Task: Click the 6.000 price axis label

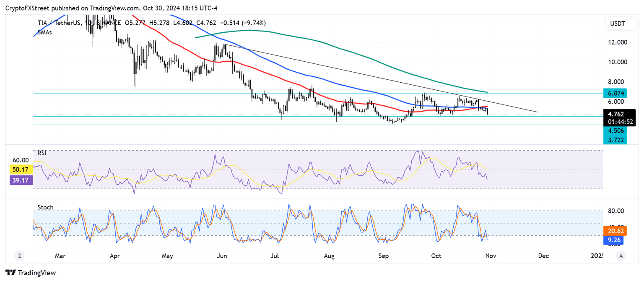Action: point(615,102)
